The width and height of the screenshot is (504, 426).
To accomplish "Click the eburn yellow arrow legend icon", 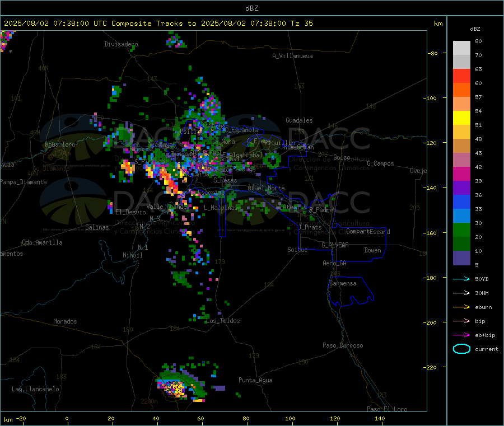I will coord(461,307).
